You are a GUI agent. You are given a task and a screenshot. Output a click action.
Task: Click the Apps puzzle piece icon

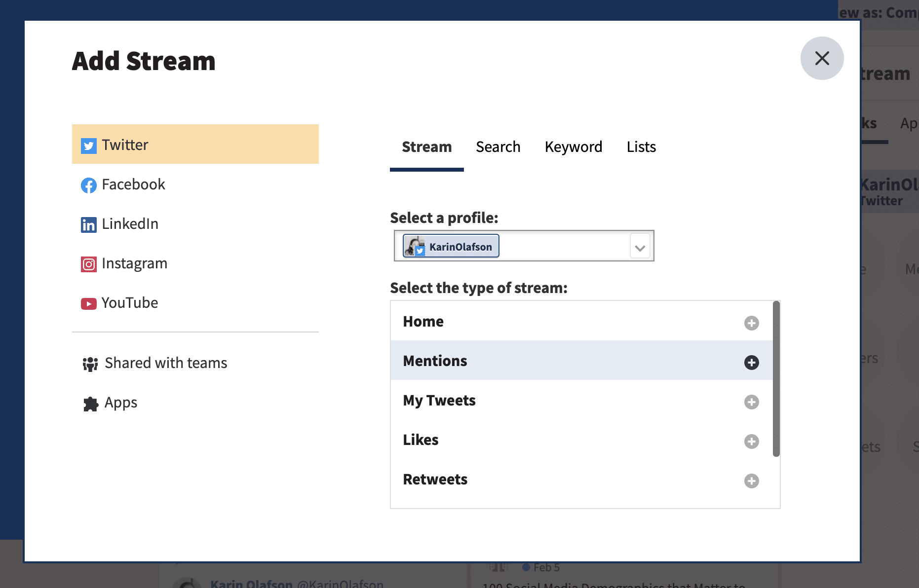pyautogui.click(x=91, y=404)
